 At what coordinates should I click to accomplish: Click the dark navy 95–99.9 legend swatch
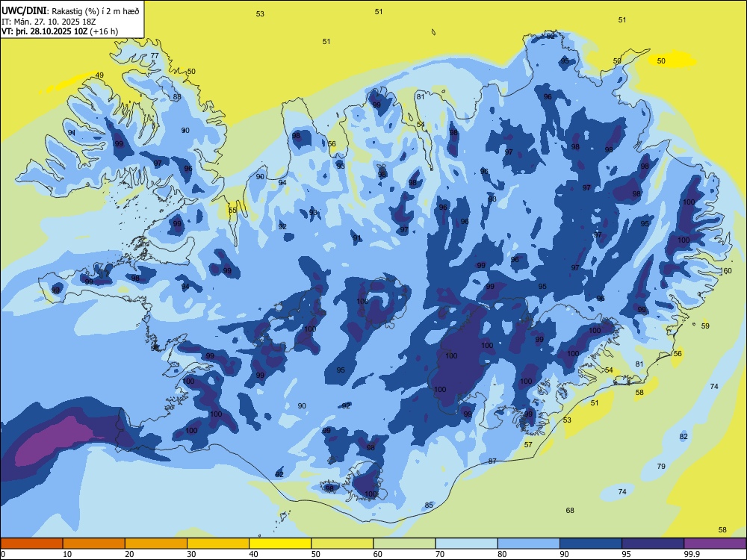coord(653,544)
